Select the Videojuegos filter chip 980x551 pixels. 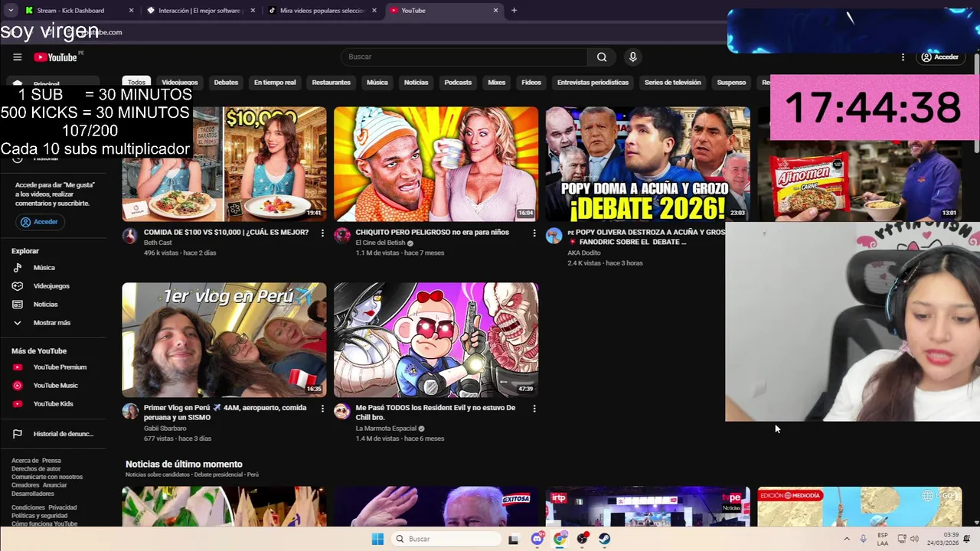180,83
